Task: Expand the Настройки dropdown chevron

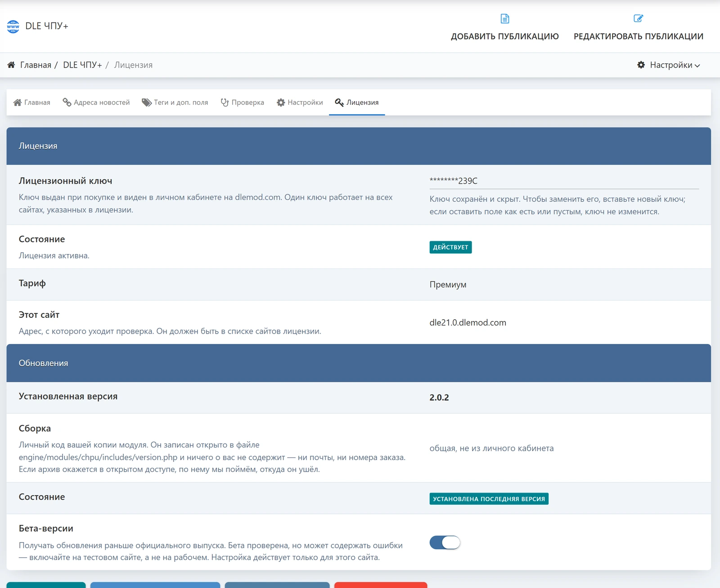Action: point(697,66)
